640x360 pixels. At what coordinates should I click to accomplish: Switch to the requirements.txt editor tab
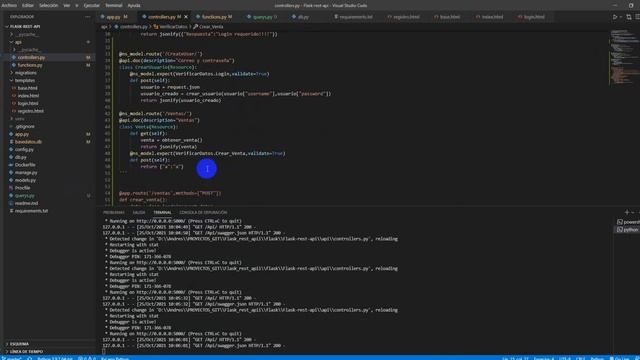click(356, 17)
